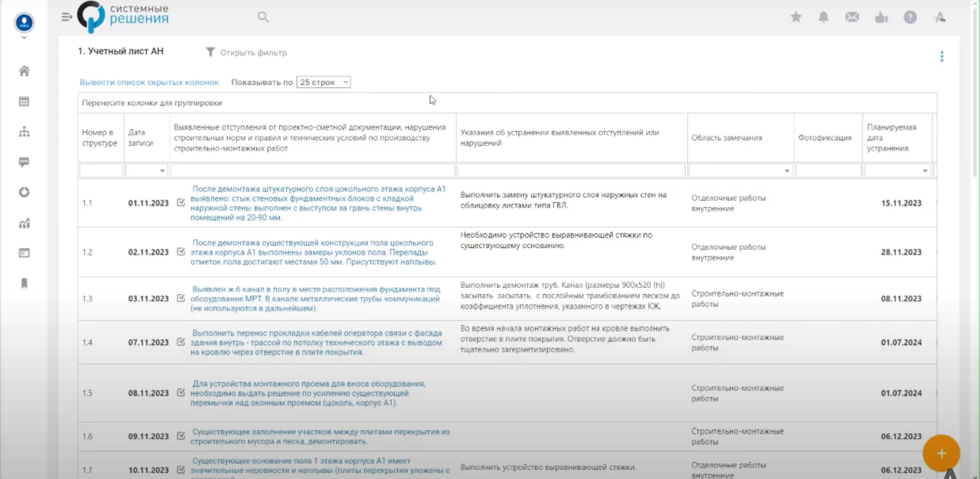This screenshot has height=479, width=980.
Task: Toggle the edit checkbox icon in row 1.5
Action: pyautogui.click(x=181, y=392)
